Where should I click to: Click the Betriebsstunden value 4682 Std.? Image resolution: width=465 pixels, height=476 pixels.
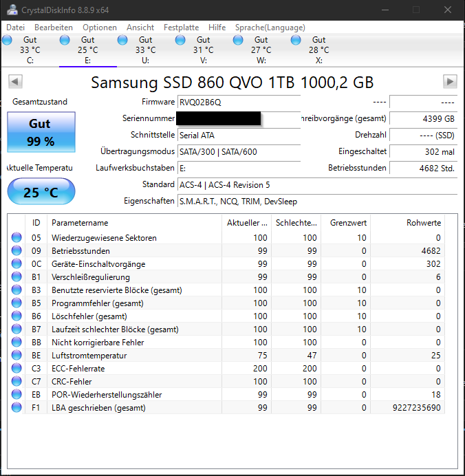[x=423, y=169]
